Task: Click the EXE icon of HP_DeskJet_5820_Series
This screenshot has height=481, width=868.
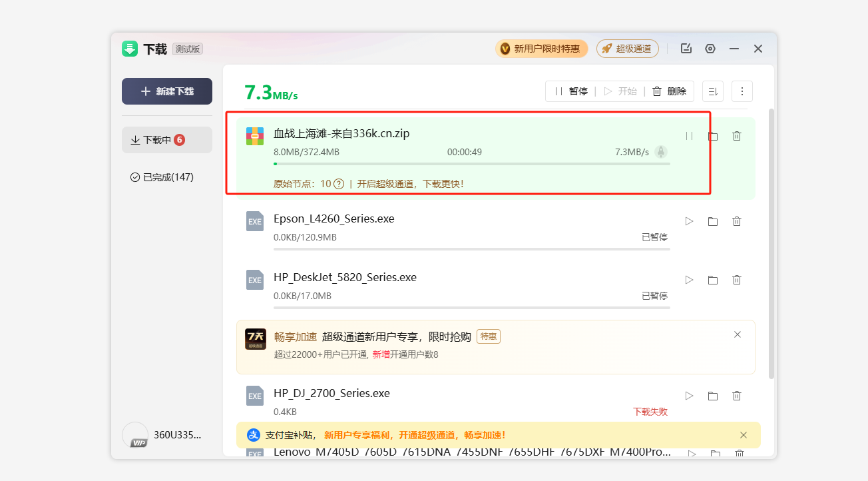Action: [255, 280]
